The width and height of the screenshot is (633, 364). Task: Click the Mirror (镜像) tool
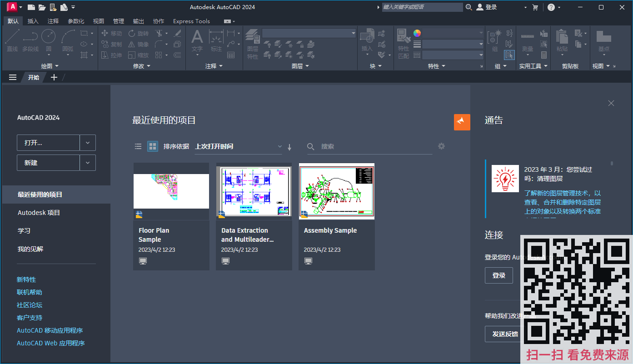[x=138, y=44]
